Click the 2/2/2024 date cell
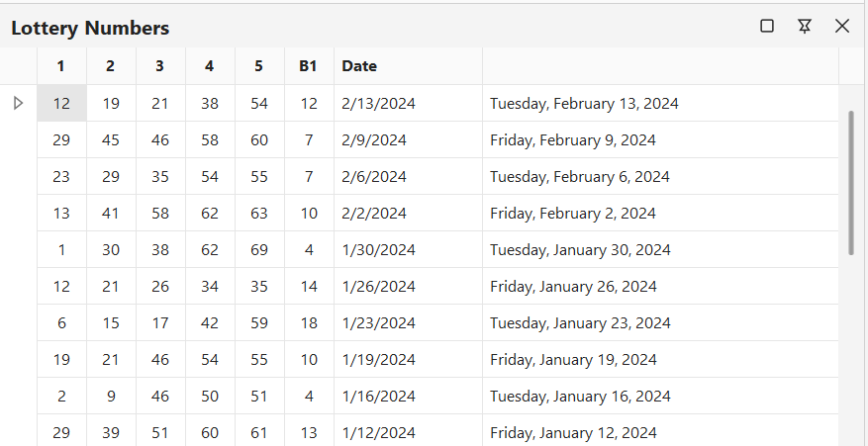 [x=374, y=213]
